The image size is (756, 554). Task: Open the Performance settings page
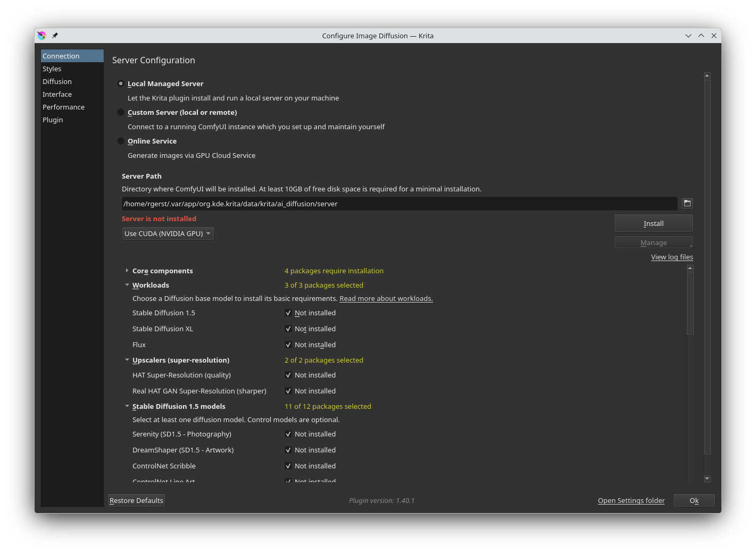63,107
